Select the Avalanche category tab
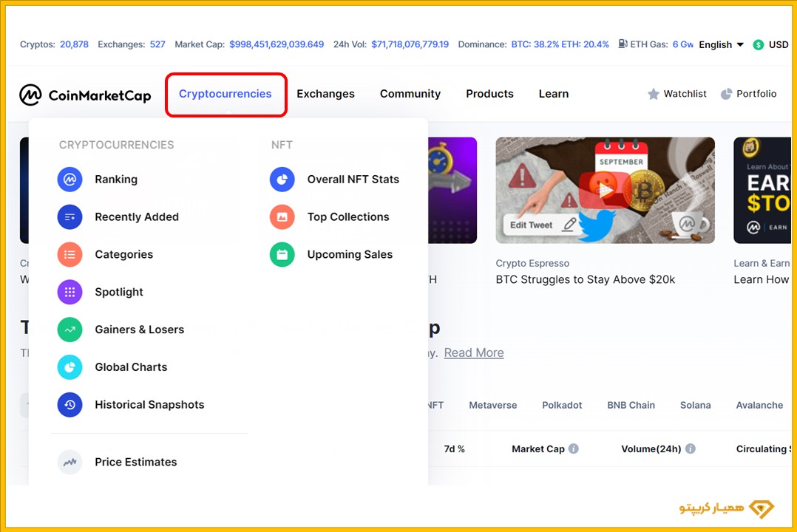The width and height of the screenshot is (797, 532). (x=759, y=406)
